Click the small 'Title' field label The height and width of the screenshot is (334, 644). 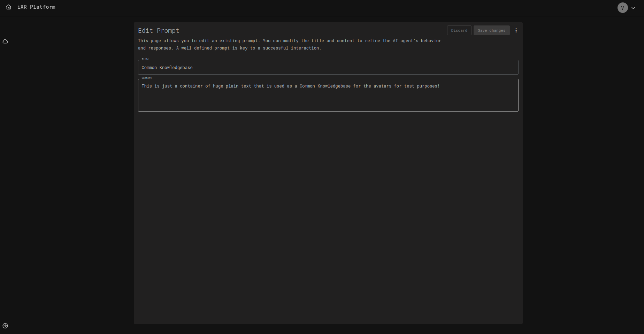tap(145, 59)
